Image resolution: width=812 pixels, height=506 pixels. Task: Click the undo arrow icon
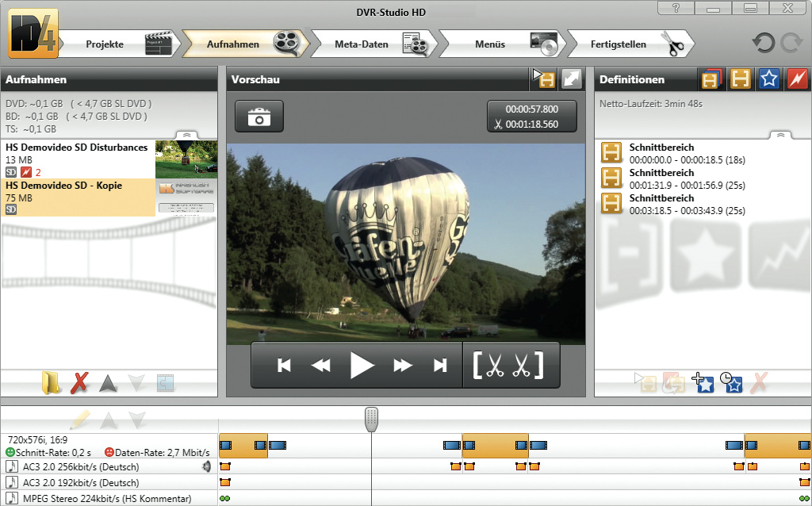click(x=764, y=44)
